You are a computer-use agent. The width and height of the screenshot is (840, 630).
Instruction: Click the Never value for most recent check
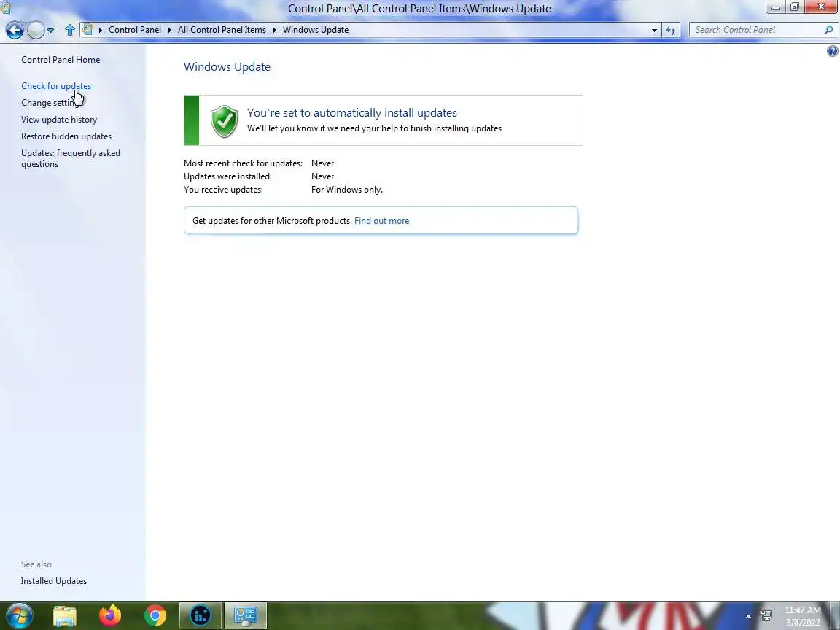[322, 163]
